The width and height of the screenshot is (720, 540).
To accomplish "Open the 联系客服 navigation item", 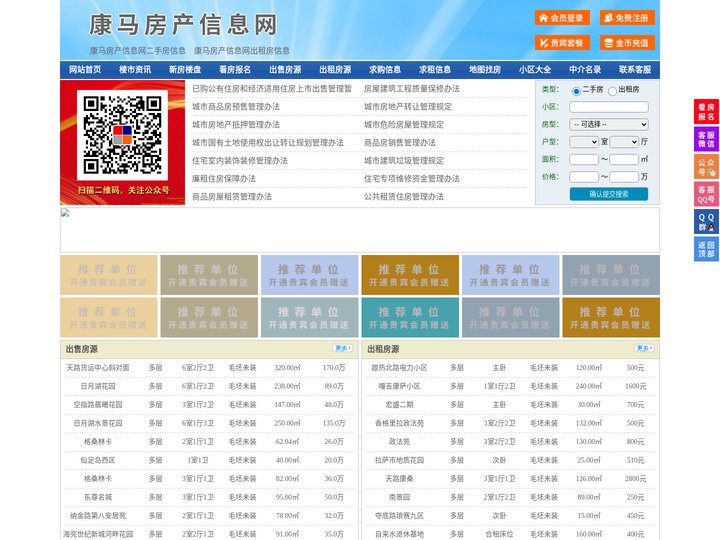I will 635,70.
